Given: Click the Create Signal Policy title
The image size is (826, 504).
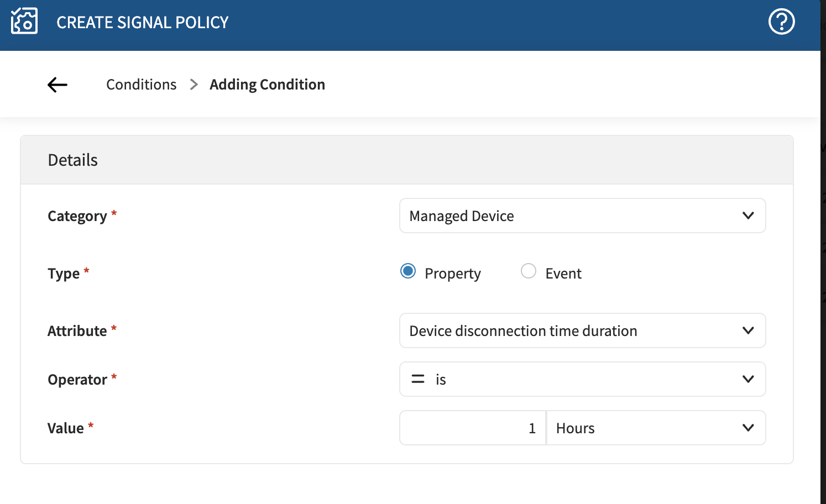Looking at the screenshot, I should 142,23.
